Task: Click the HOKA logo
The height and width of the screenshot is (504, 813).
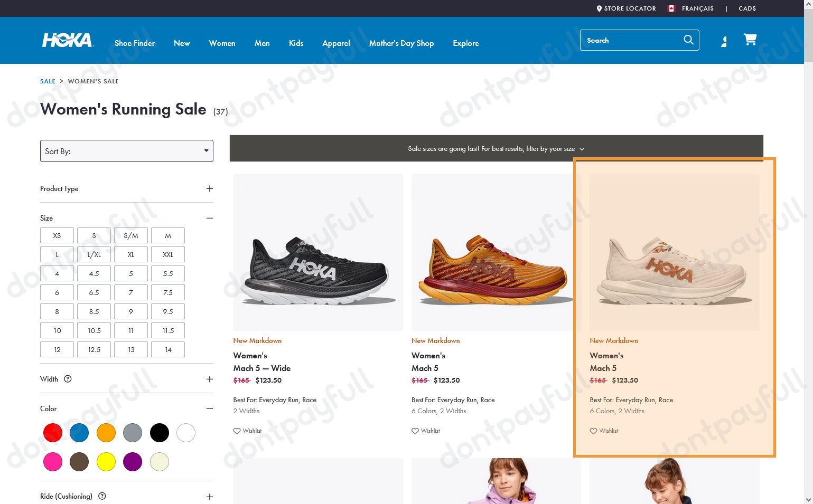Action: click(x=67, y=40)
